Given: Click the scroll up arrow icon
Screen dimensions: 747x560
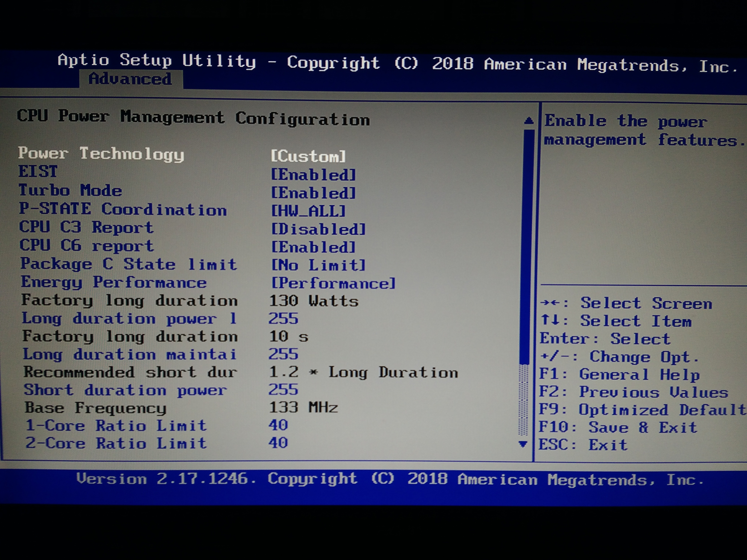Looking at the screenshot, I should click(529, 121).
